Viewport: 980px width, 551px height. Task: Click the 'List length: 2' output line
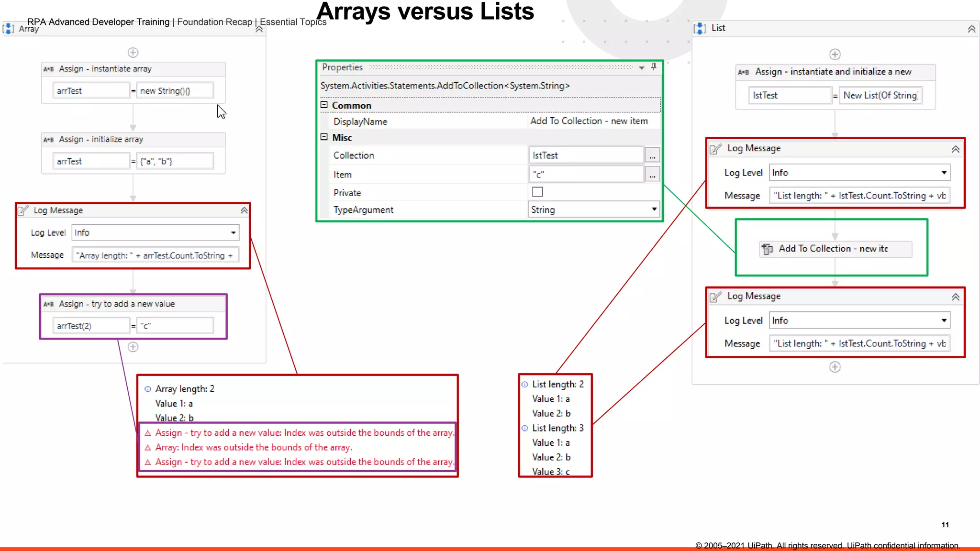[x=558, y=385]
